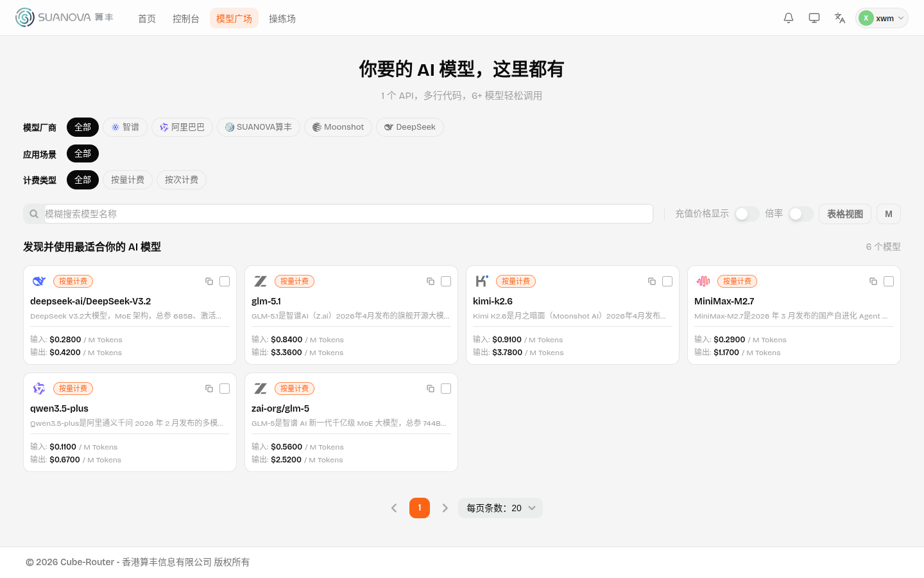This screenshot has height=578, width=924.
Task: Filter vendors by 阿里巴巴
Action: click(x=182, y=127)
